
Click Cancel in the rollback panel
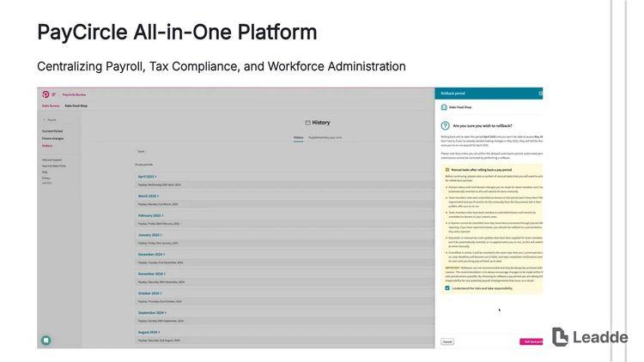pyautogui.click(x=447, y=341)
